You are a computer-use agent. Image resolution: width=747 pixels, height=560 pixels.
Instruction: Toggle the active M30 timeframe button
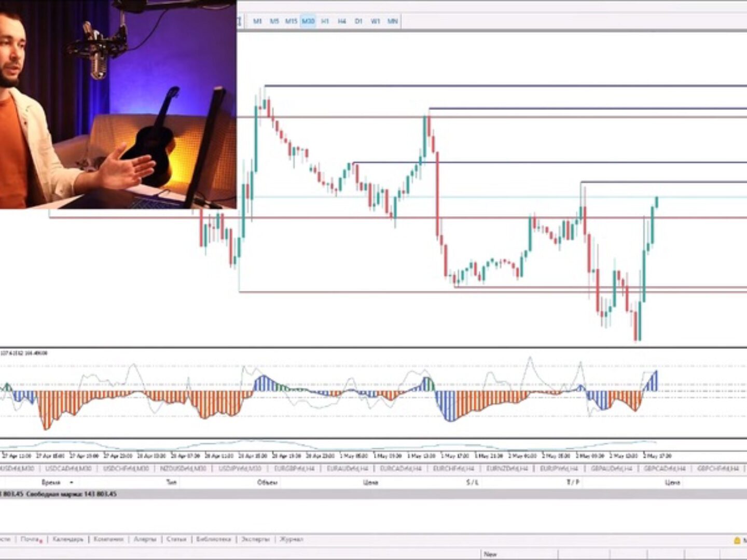(x=308, y=21)
